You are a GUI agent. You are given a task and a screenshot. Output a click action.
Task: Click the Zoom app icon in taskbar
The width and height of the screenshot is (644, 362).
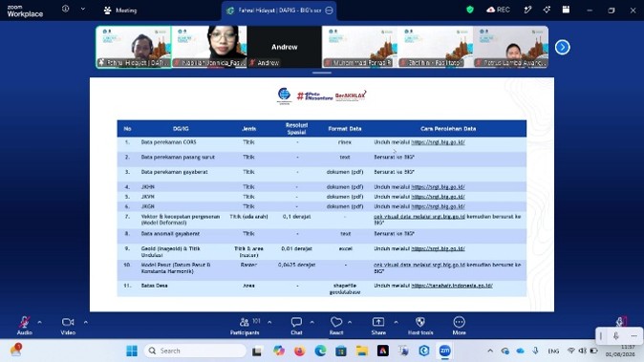445,351
